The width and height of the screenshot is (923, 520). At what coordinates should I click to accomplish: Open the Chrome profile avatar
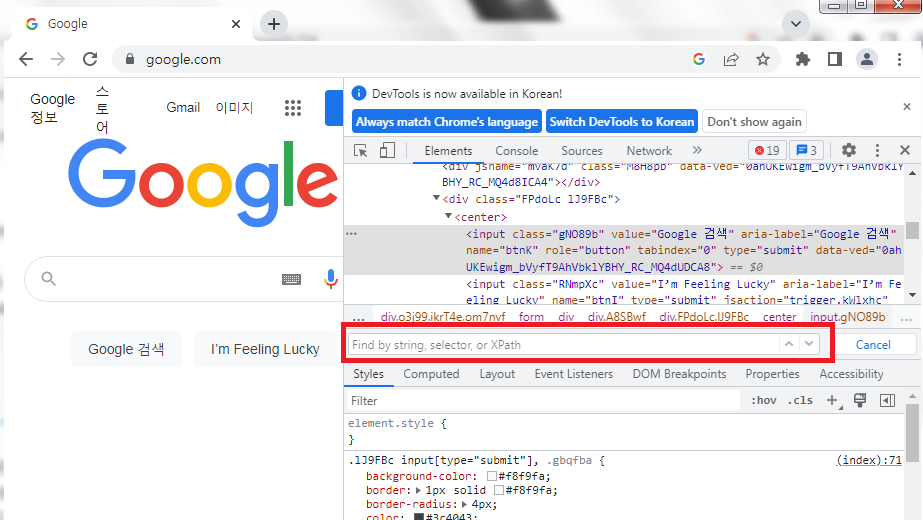(866, 59)
